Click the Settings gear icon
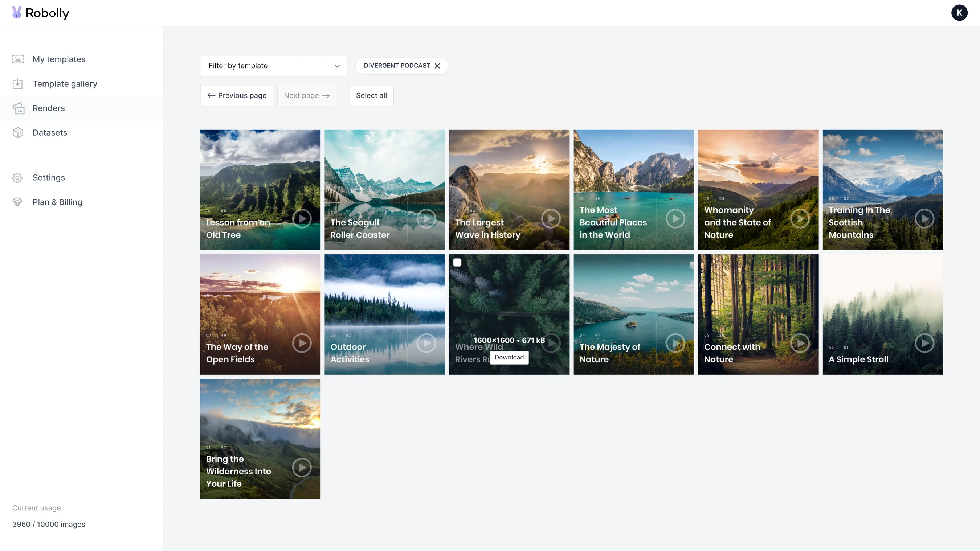980x551 pixels. tap(17, 178)
